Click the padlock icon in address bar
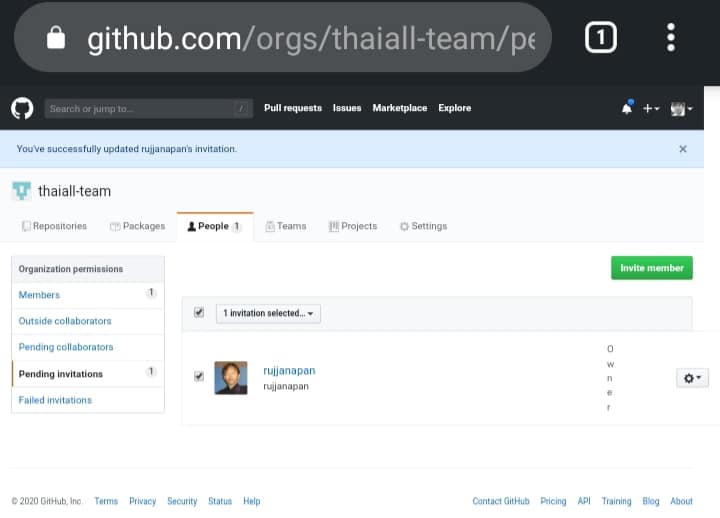Image resolution: width=720 pixels, height=518 pixels. click(56, 39)
